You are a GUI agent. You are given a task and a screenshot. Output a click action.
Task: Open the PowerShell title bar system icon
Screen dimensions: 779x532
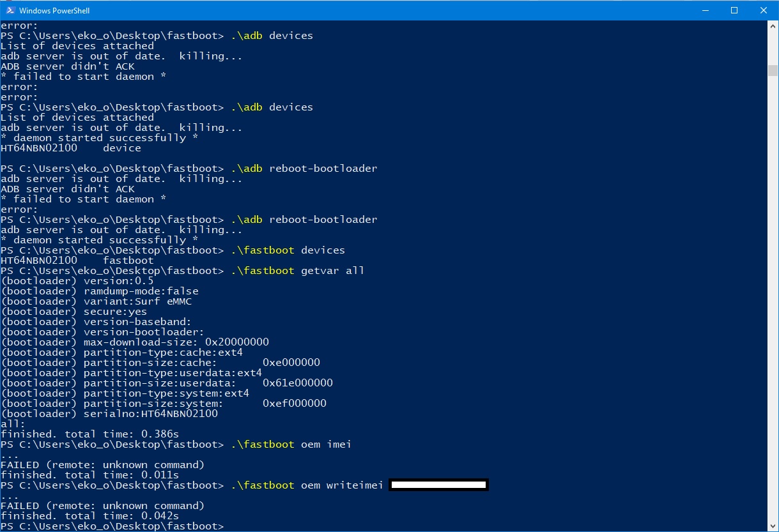point(10,10)
